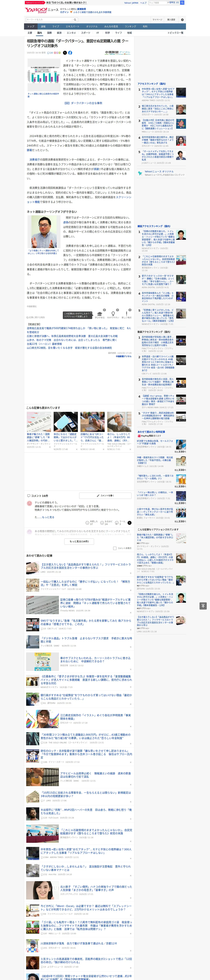Open the 国際 category

[49, 33]
